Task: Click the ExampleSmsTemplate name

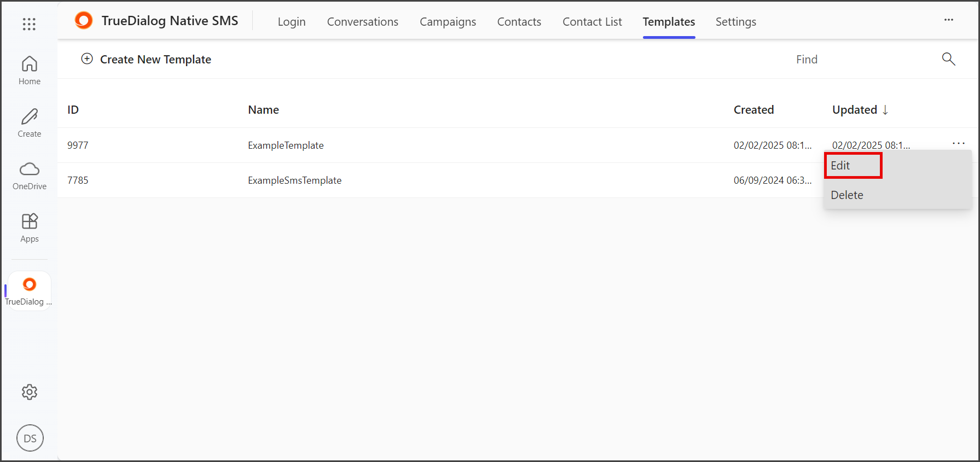Action: [x=294, y=180]
